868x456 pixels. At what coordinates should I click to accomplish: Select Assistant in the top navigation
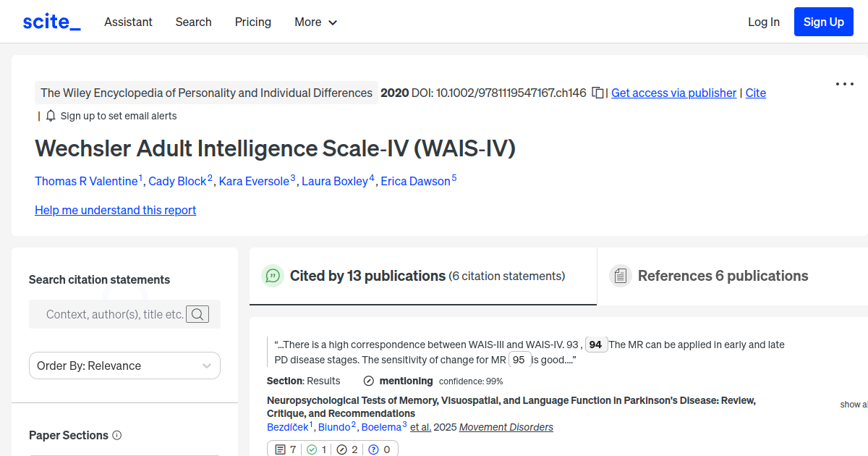(x=128, y=22)
